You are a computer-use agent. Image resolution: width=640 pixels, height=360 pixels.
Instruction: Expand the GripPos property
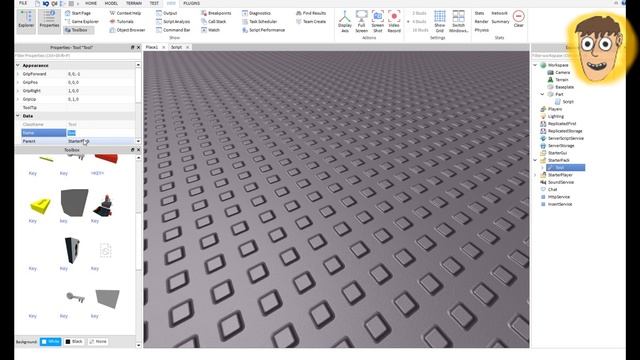[18, 82]
